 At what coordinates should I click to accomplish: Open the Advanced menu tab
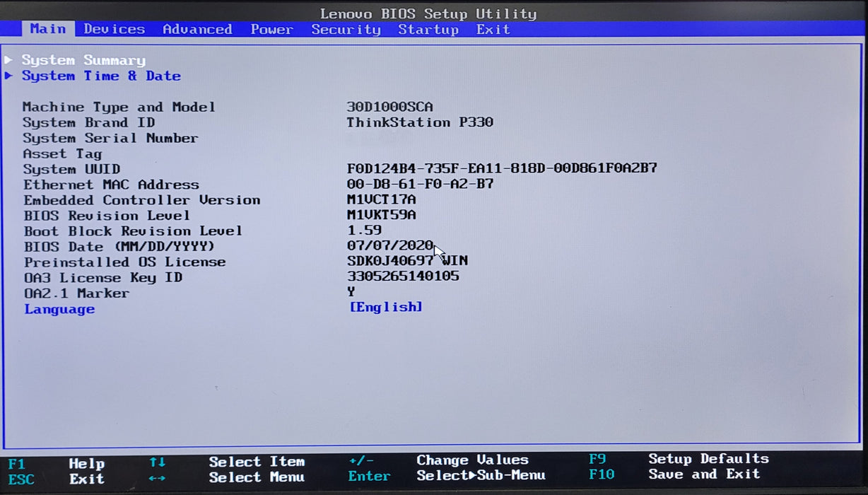[x=197, y=29]
